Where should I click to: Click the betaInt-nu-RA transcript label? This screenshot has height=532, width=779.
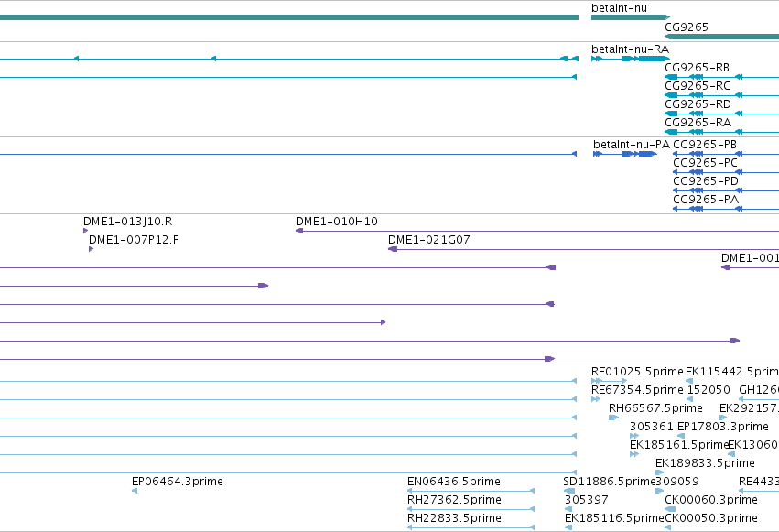tap(630, 49)
